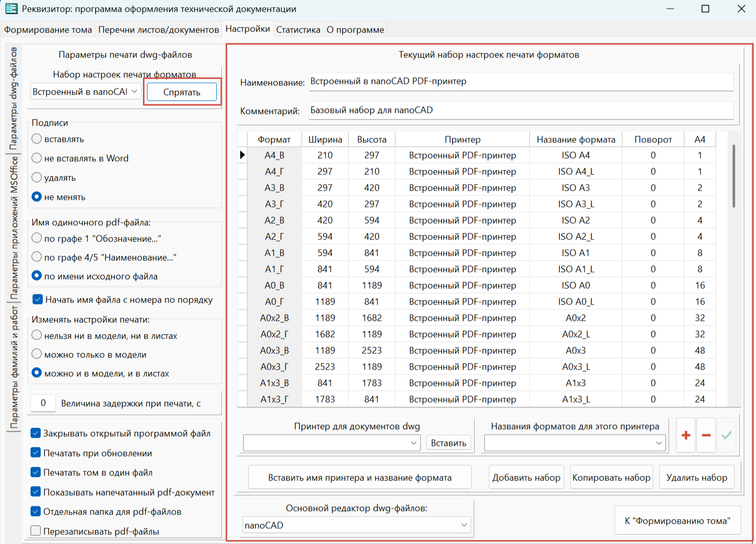
Task: Open 'Перечни листов/документов' tab
Action: click(158, 29)
